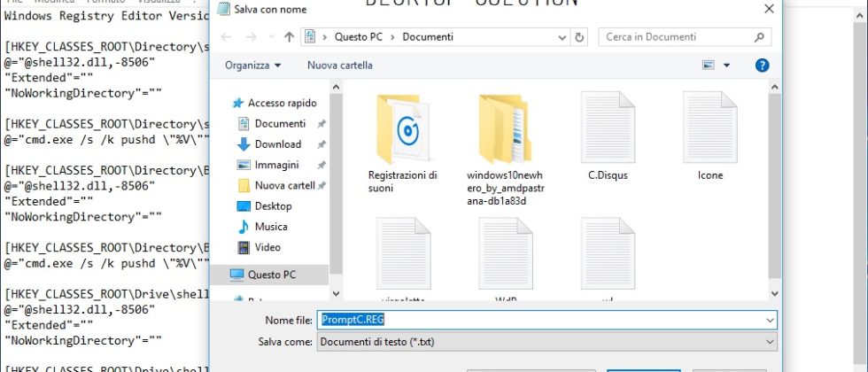This screenshot has height=372, width=868.
Task: Select the Registrazioni di suoni folder
Action: [x=404, y=143]
